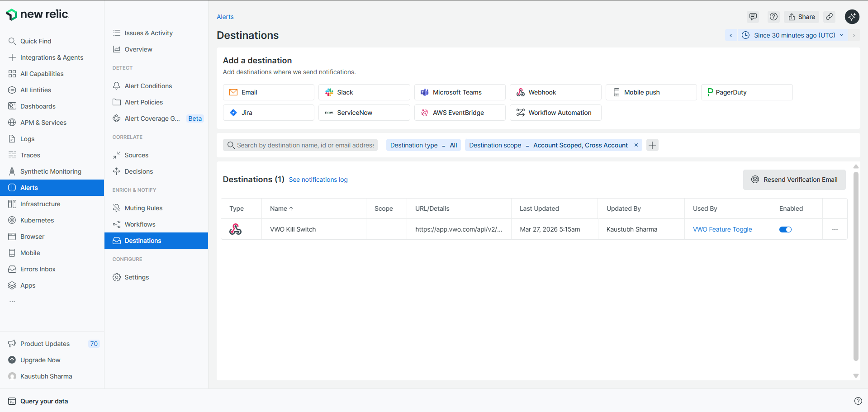Screen dimensions: 868x412
Task: Open Alert Coverage Gaps beta page
Action: tap(156, 118)
